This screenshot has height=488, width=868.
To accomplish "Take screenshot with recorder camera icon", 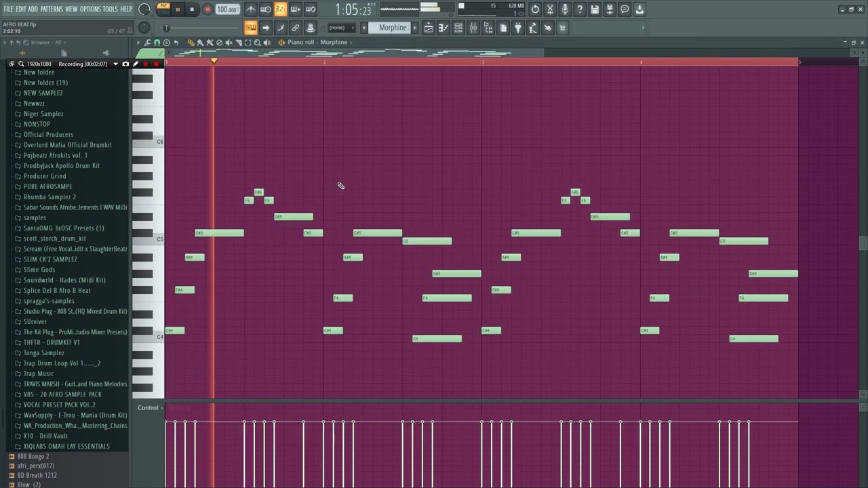I will pyautogui.click(x=125, y=64).
